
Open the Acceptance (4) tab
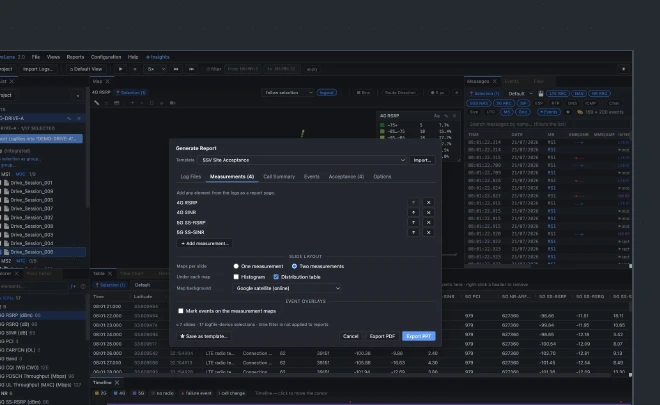(346, 177)
